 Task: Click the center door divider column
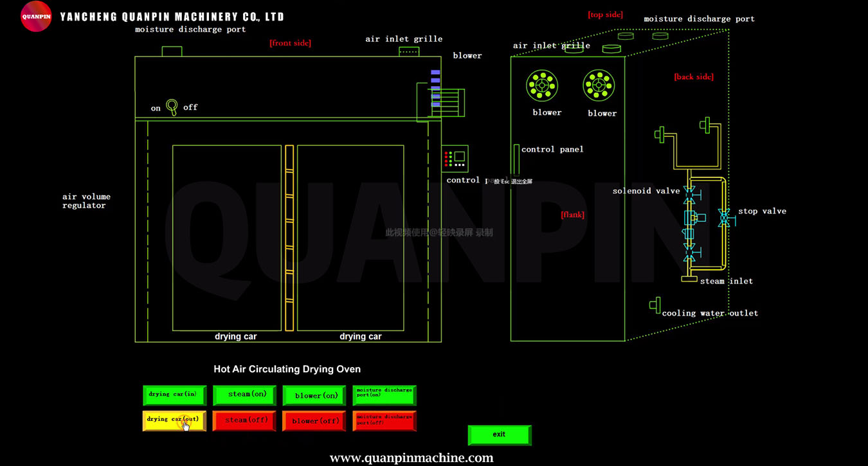pos(289,238)
